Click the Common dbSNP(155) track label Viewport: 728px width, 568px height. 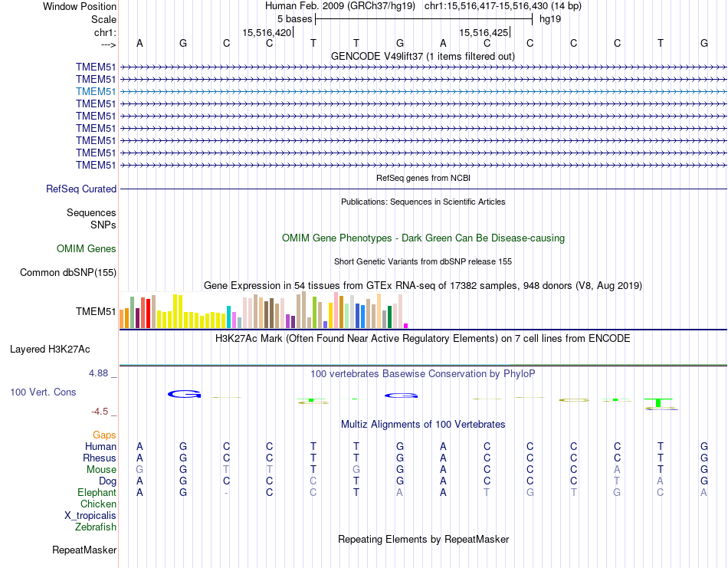67,273
